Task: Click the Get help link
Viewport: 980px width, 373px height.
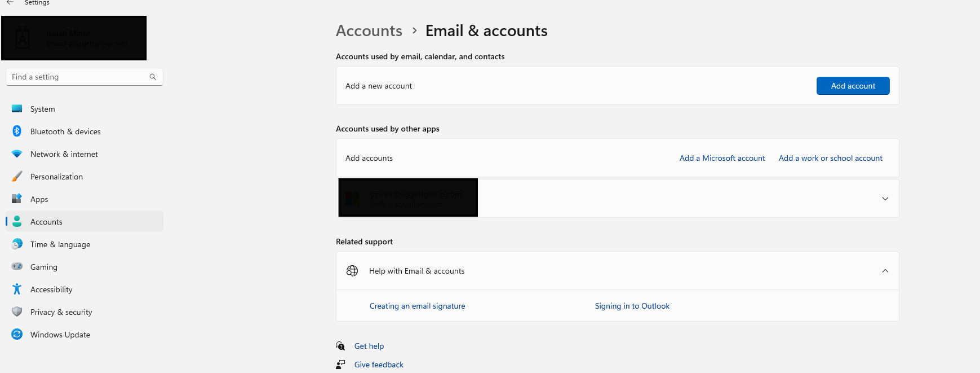Action: pos(369,346)
